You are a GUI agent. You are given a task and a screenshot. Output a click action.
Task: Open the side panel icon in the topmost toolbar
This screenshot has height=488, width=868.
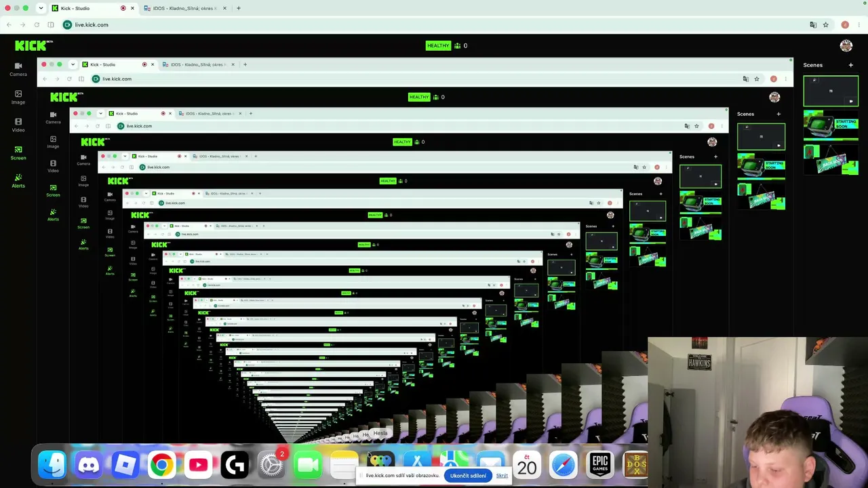click(x=51, y=24)
